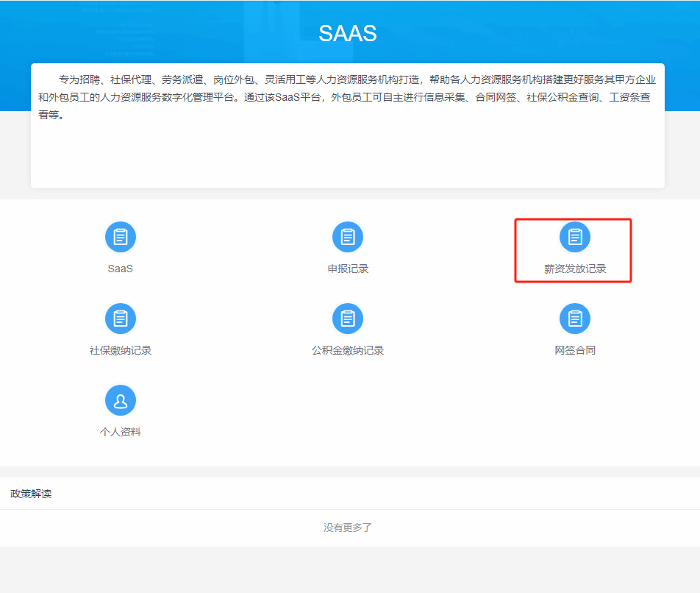Click the 没有更多了 footer text
The height and width of the screenshot is (593, 700).
pyautogui.click(x=348, y=528)
